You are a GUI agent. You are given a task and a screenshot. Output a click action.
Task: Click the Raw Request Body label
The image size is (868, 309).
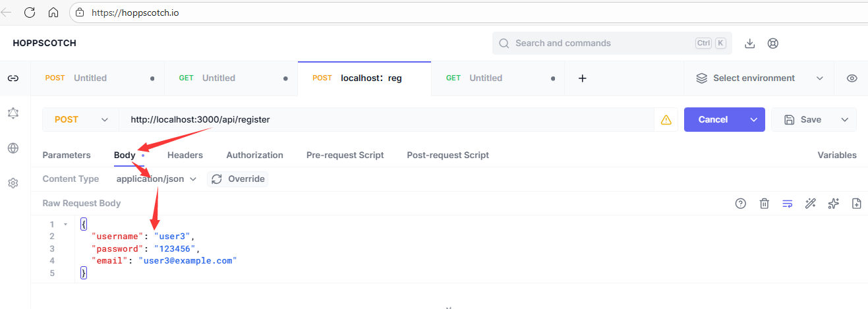pyautogui.click(x=82, y=204)
